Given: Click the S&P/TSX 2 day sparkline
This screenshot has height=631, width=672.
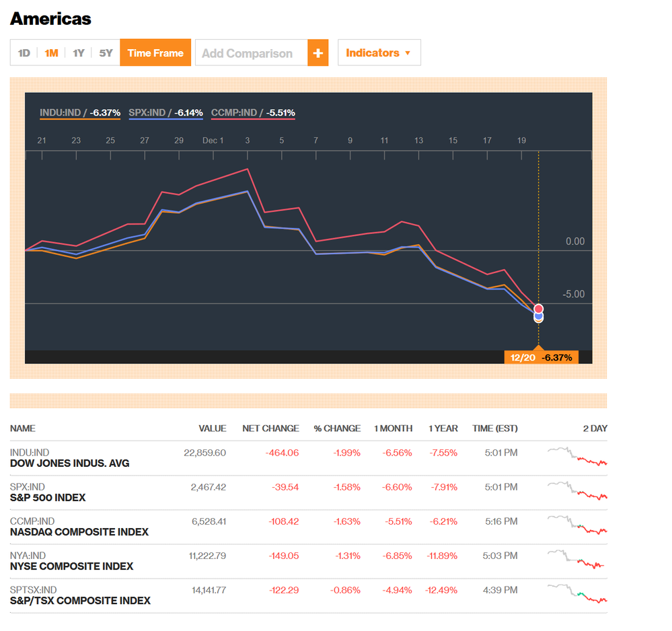Looking at the screenshot, I should click(x=577, y=594).
